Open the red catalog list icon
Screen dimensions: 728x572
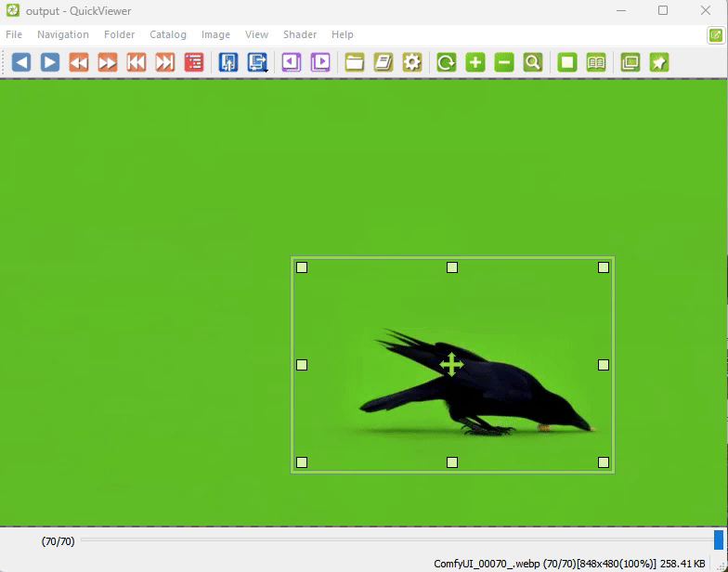(194, 62)
